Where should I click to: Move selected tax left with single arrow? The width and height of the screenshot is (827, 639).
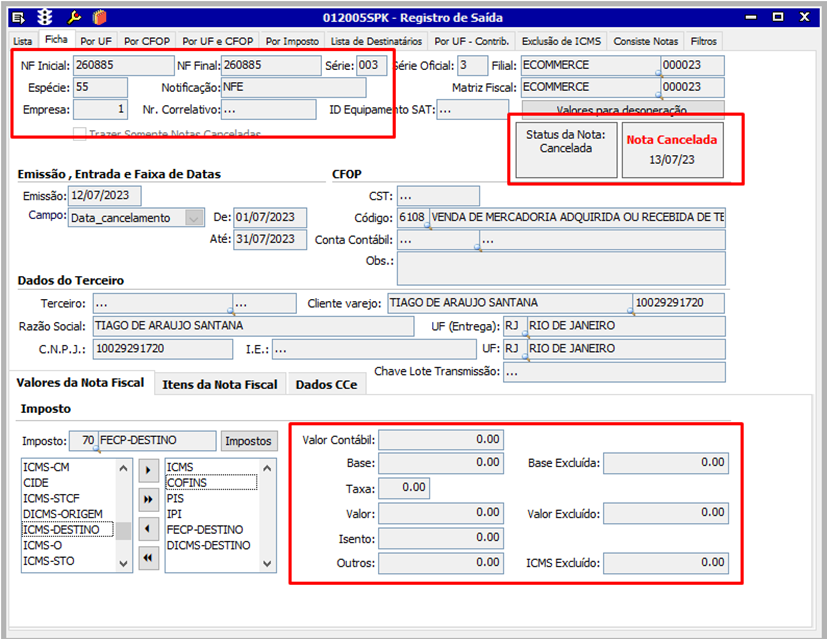[x=148, y=528]
